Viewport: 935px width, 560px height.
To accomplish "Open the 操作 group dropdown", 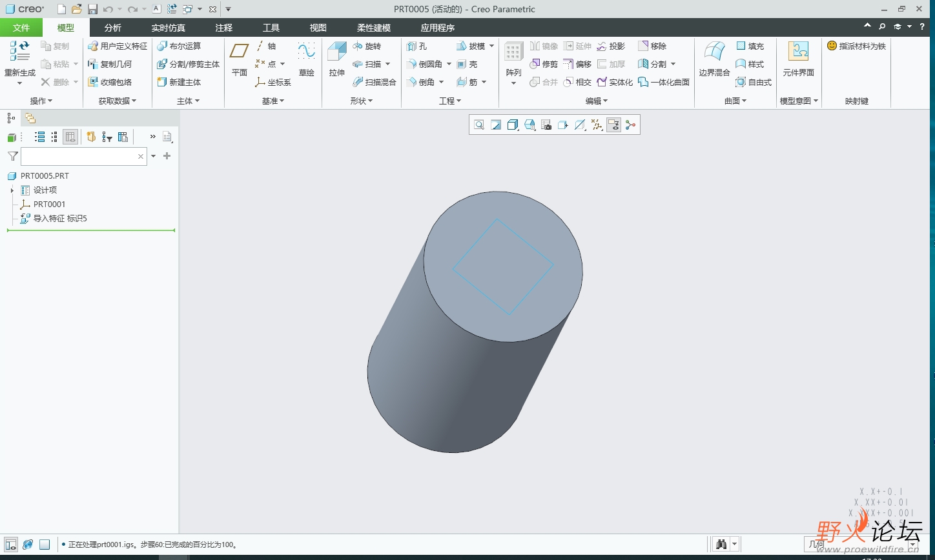I will 41,101.
